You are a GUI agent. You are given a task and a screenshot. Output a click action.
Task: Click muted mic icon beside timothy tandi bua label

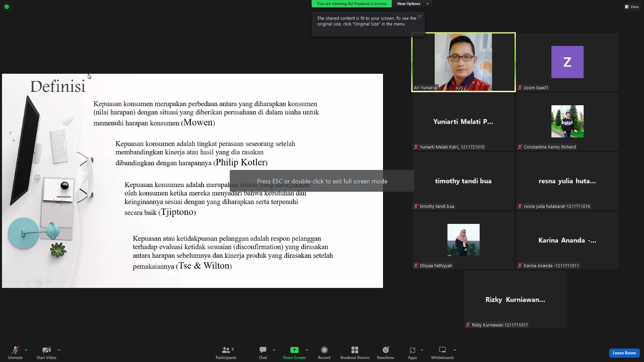click(x=416, y=206)
